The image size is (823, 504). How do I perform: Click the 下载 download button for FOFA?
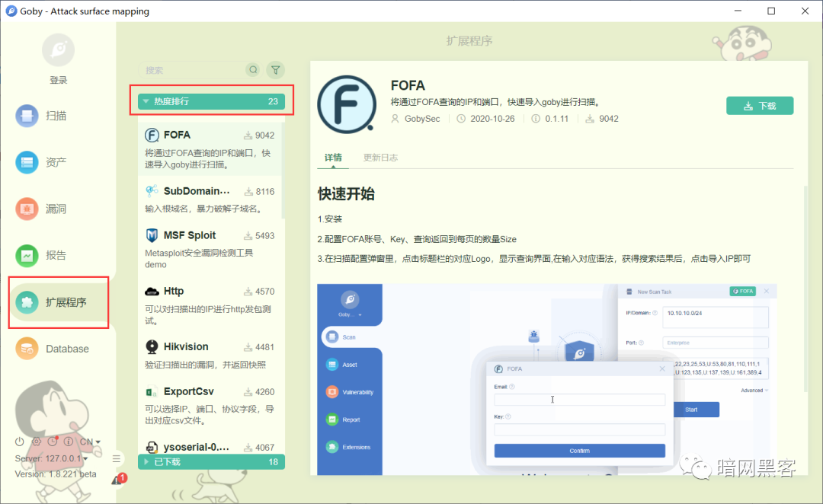click(760, 105)
